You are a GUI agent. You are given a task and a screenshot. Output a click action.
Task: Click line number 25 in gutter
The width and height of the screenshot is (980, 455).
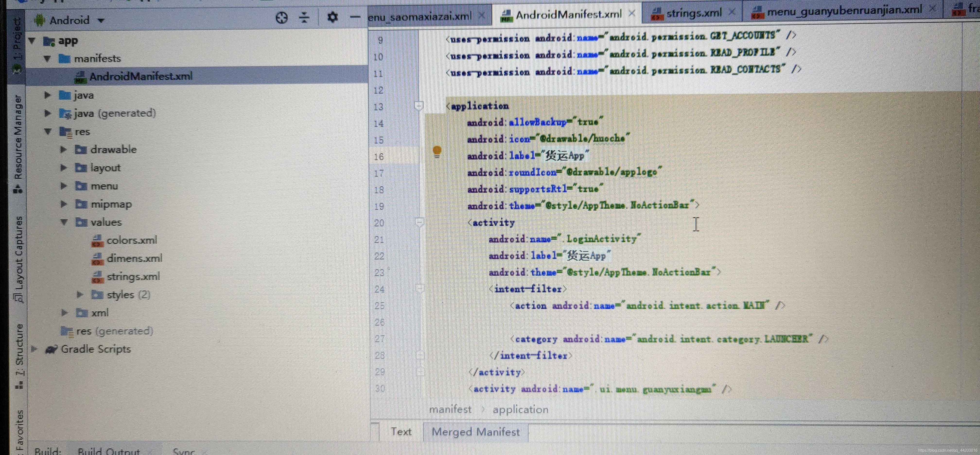click(379, 306)
